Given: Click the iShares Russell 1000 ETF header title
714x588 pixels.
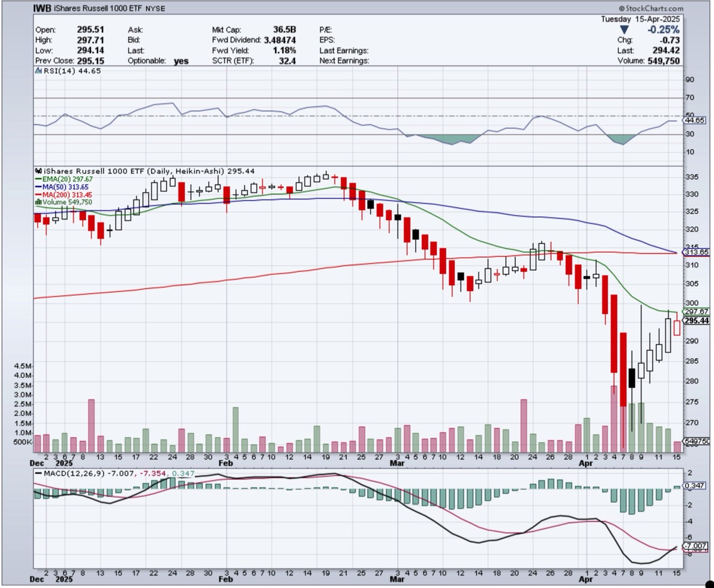Looking at the screenshot, I should [98, 9].
